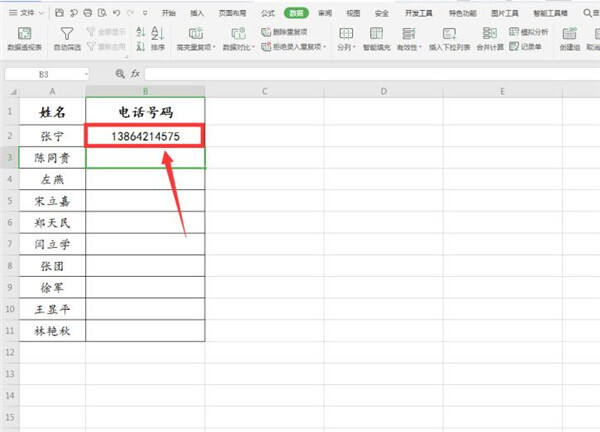600x432 pixels.
Task: Expand the 有效性 dropdown arrow
Action: click(x=421, y=47)
